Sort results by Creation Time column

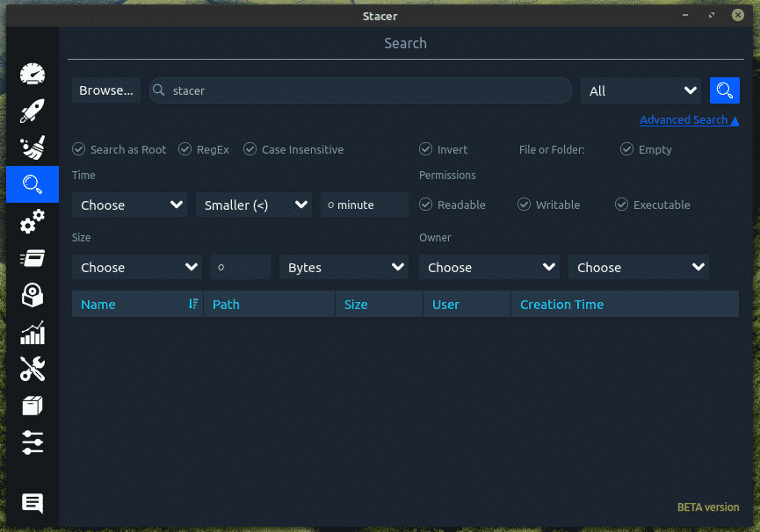626,304
